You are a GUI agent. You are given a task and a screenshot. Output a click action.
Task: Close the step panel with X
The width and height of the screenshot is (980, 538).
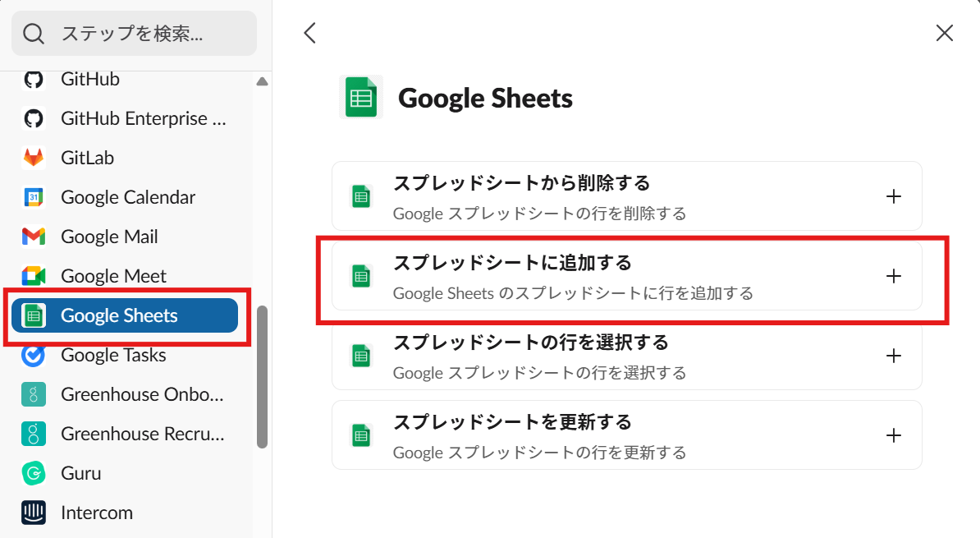pos(945,33)
